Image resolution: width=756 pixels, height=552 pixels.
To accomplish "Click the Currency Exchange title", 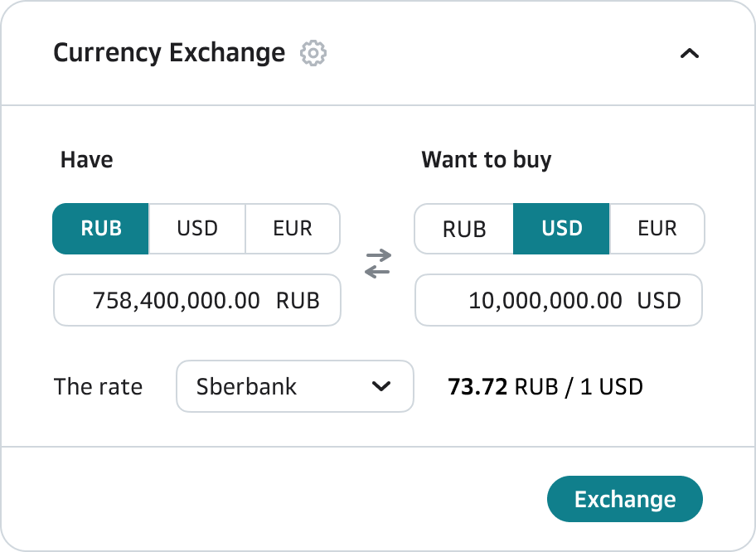I will [169, 53].
